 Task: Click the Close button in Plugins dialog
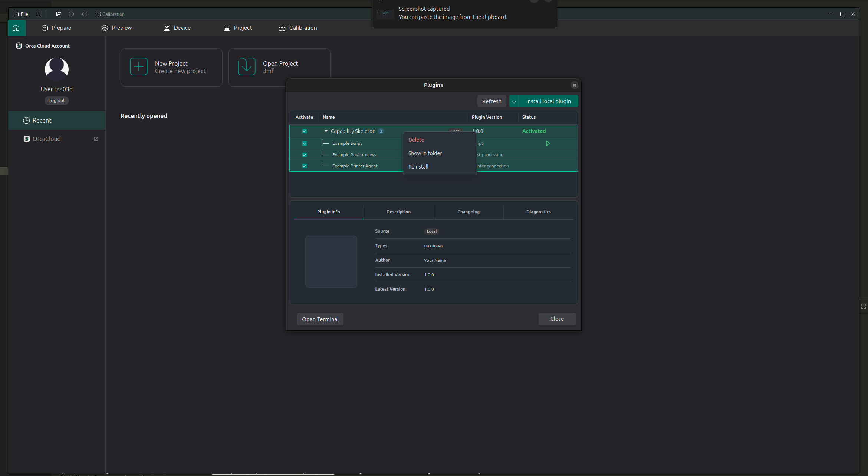coord(557,319)
